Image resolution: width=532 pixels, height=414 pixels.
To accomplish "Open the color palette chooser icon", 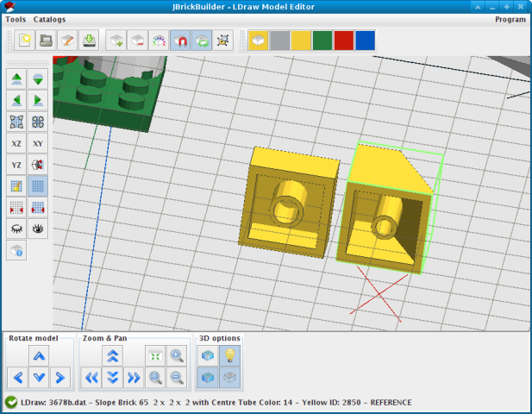I will click(159, 41).
